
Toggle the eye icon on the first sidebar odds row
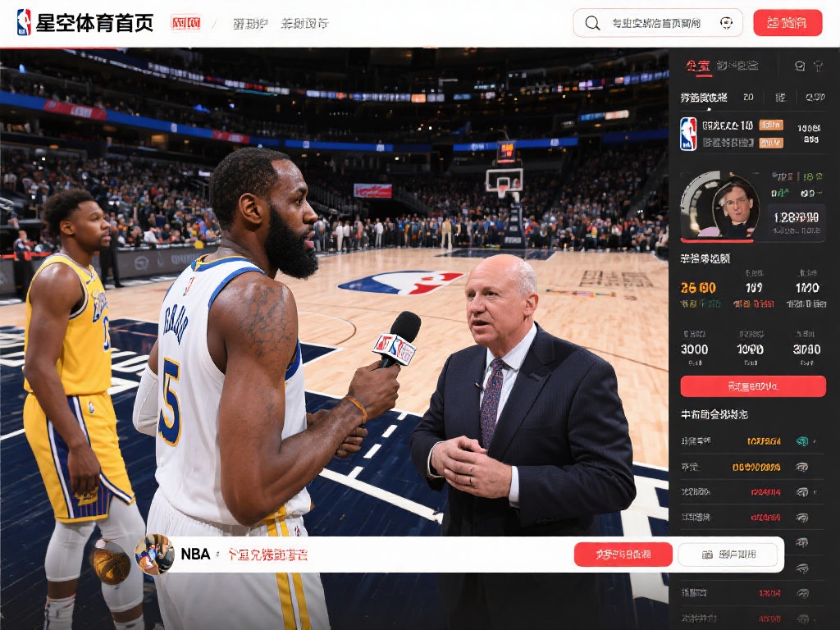coord(801,441)
